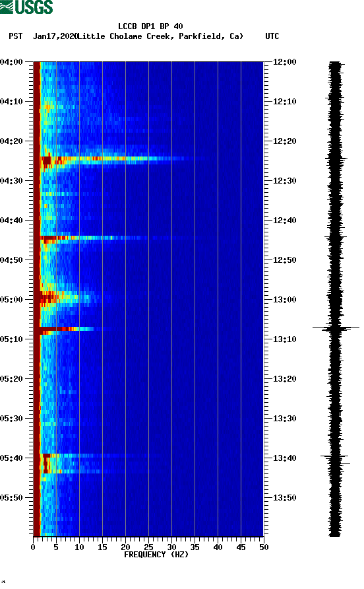Click the '12:20' UTC time label
This screenshot has height=589, width=364.
[284, 141]
